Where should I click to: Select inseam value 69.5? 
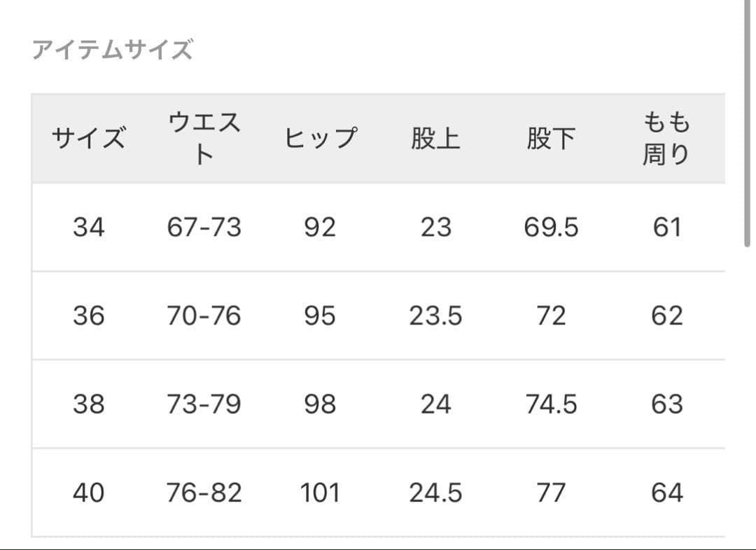[x=551, y=228]
